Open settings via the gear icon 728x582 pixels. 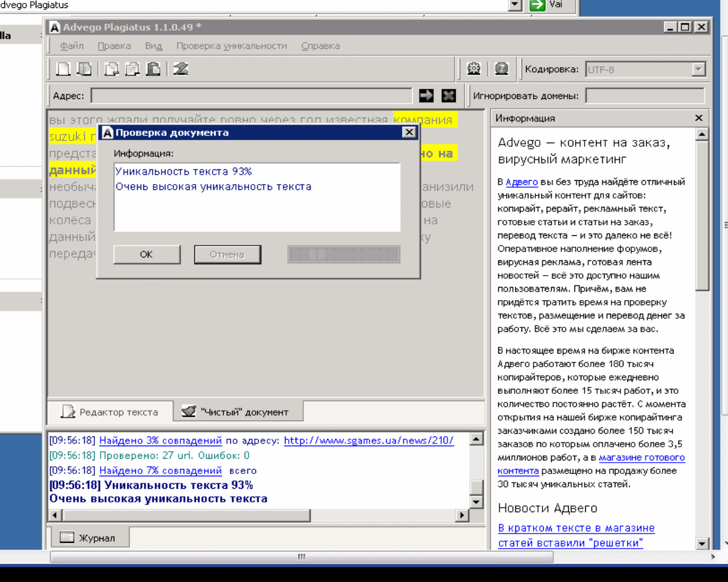tap(474, 69)
